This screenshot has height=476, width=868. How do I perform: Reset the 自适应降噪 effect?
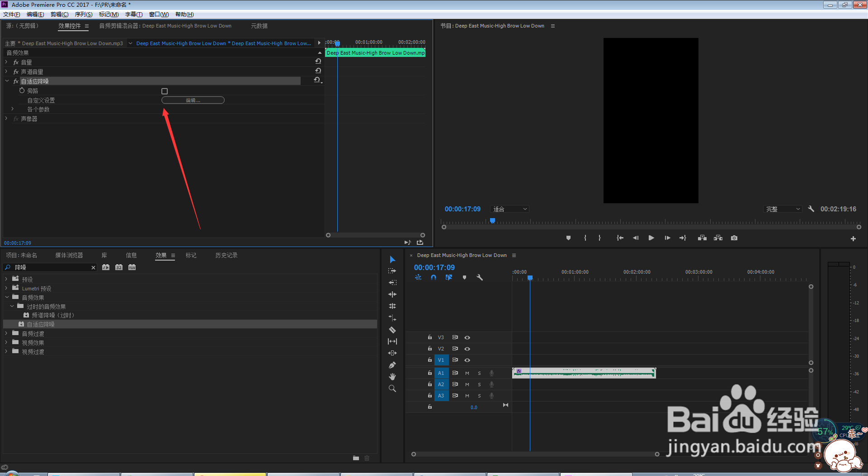click(x=317, y=80)
